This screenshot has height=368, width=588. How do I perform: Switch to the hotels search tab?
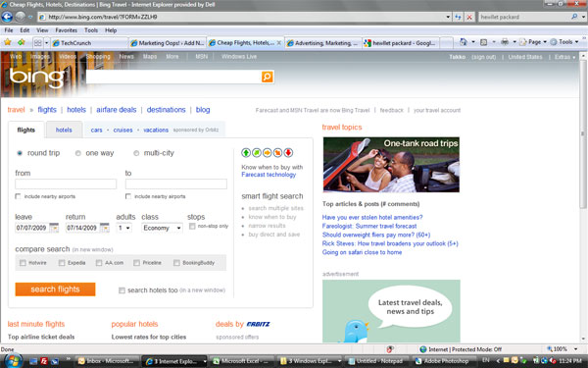(64, 130)
